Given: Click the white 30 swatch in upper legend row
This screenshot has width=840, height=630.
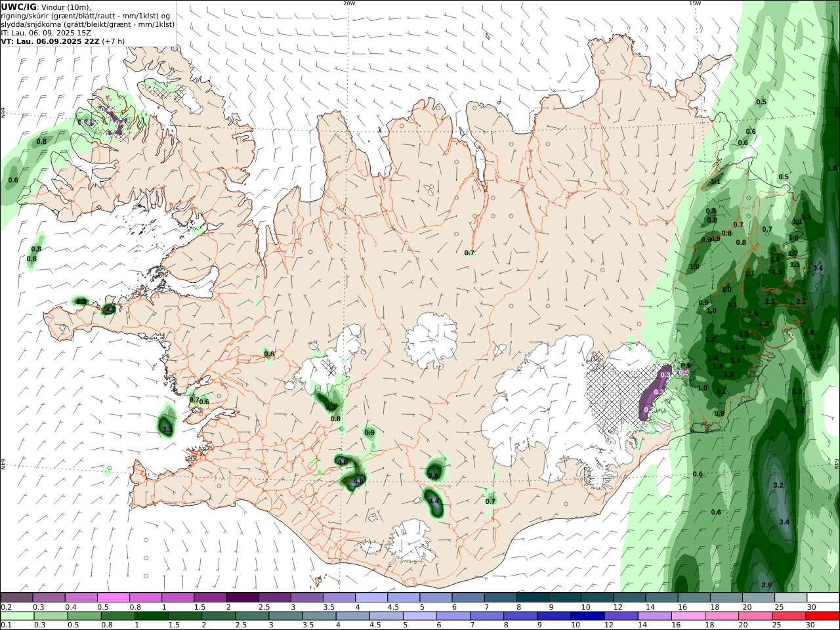Looking at the screenshot, I should coord(823,598).
